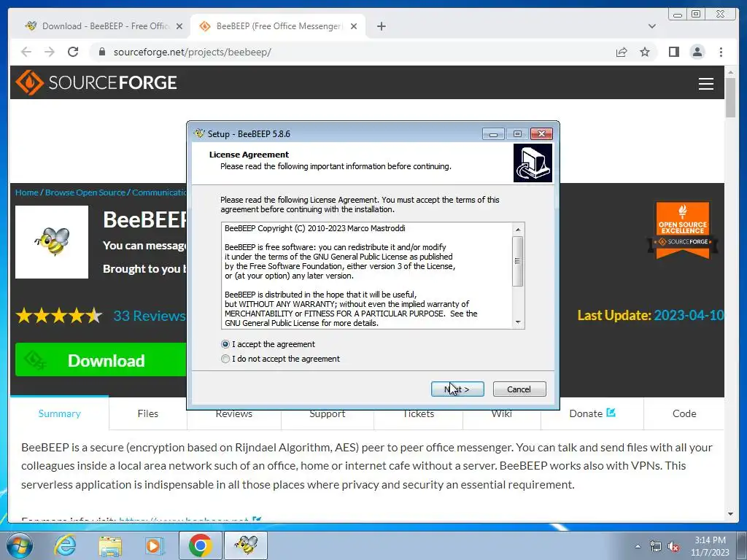Minimize the Setup dialog window

point(493,134)
